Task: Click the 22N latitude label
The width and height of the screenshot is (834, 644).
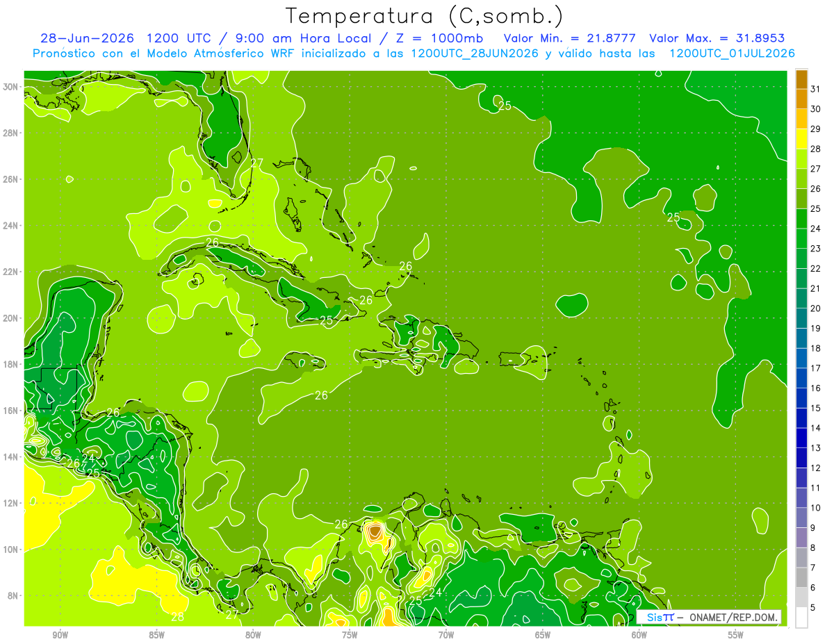Action: pos(11,272)
